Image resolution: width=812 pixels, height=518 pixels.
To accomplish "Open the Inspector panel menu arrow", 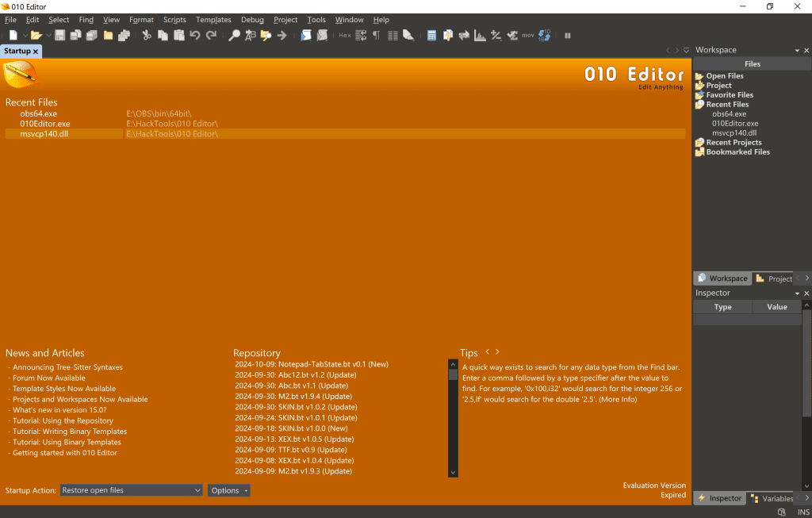I will pos(797,294).
